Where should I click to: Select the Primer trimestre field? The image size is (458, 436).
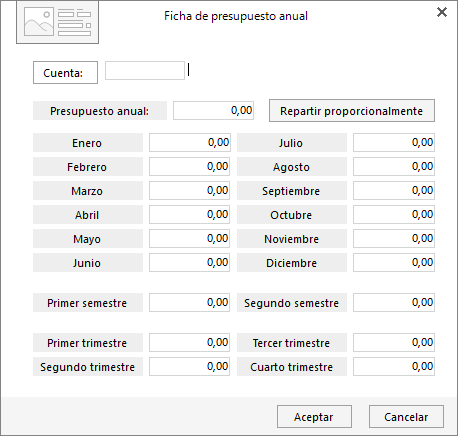point(190,342)
